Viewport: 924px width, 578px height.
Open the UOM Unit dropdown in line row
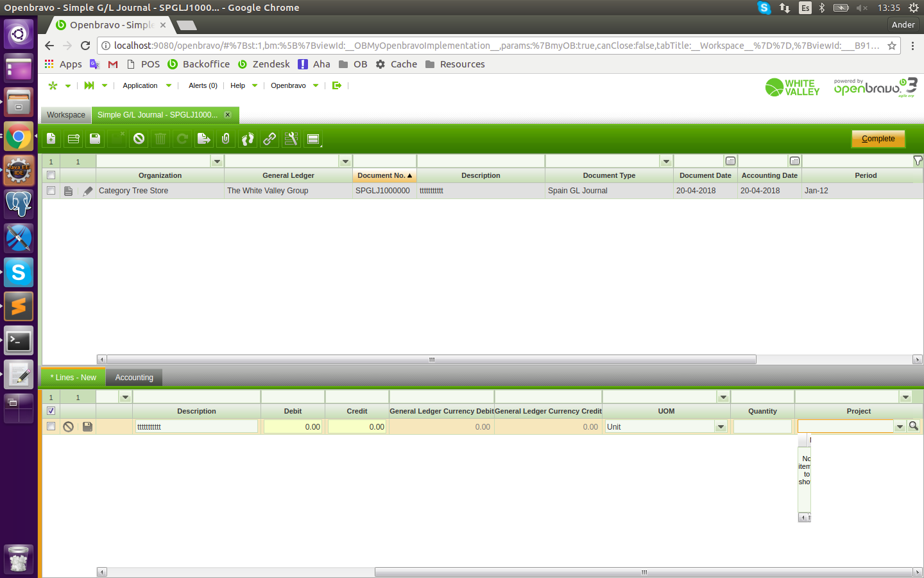(721, 426)
